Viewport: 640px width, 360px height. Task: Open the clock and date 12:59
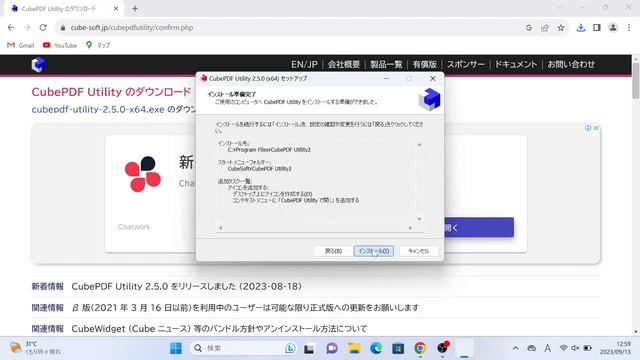pyautogui.click(x=615, y=348)
